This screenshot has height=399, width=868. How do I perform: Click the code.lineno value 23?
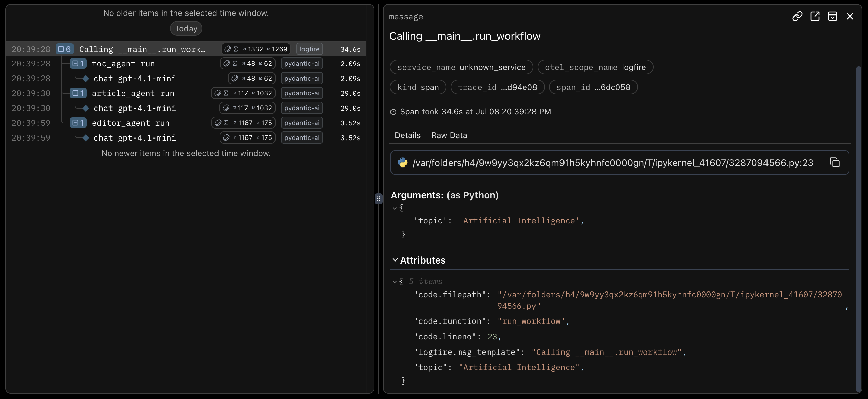pyautogui.click(x=492, y=337)
